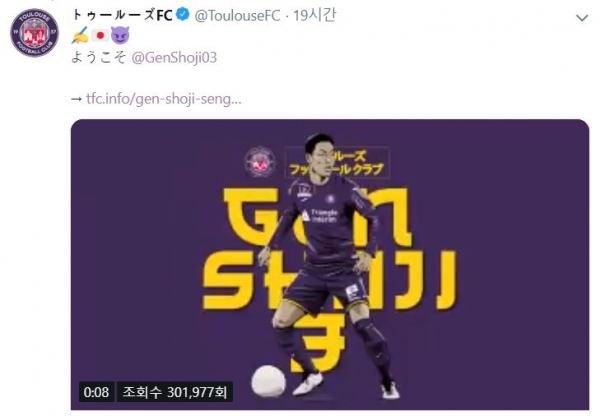
Task: Click the Japan flag emoji
Action: pyautogui.click(x=100, y=36)
